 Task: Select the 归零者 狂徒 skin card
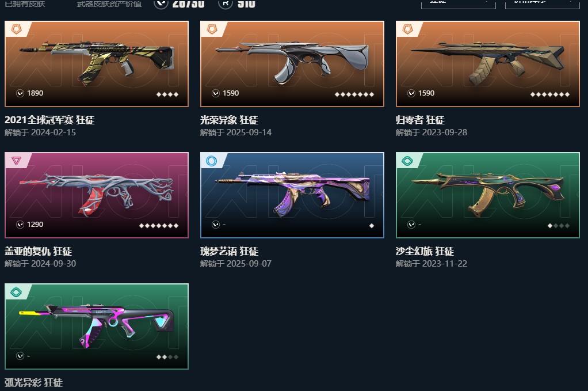pyautogui.click(x=488, y=64)
